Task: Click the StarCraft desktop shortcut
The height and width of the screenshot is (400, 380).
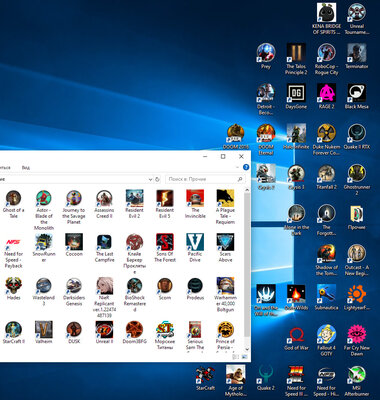Action: pyautogui.click(x=205, y=378)
